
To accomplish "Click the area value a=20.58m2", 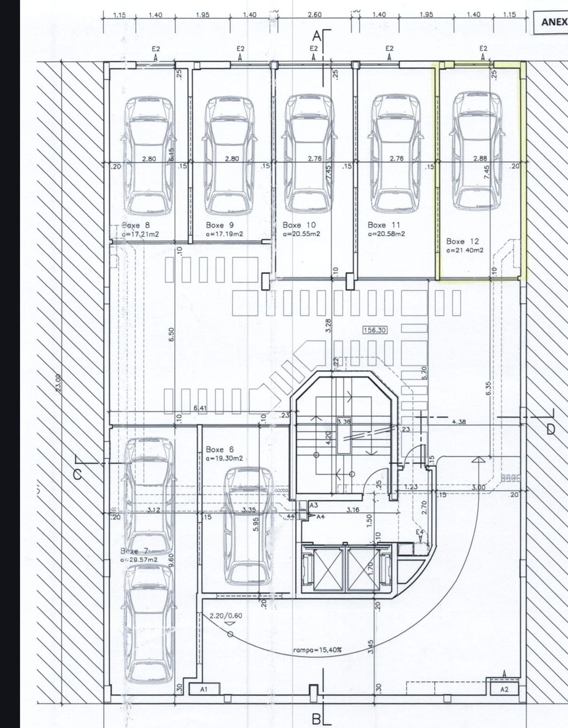I will (386, 234).
